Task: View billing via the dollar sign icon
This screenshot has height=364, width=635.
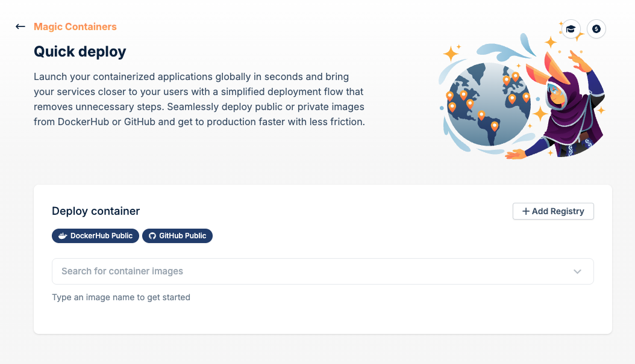Action: point(596,28)
